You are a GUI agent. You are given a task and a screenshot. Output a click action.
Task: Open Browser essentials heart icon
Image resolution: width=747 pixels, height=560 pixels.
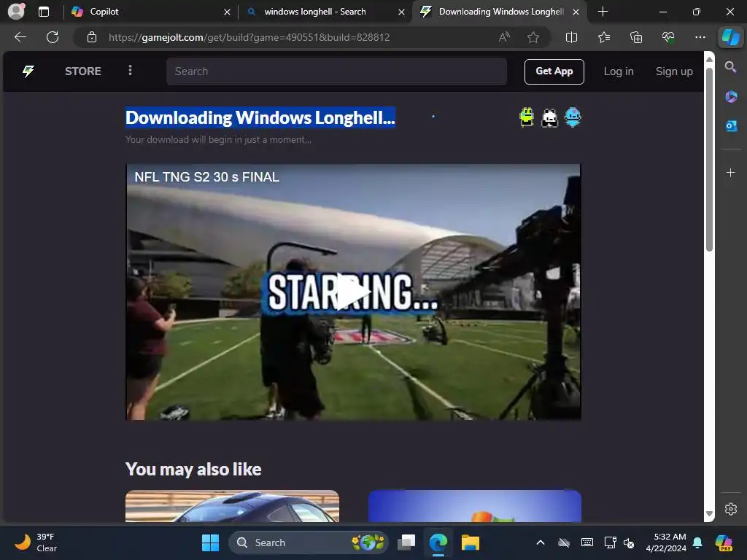pos(668,37)
